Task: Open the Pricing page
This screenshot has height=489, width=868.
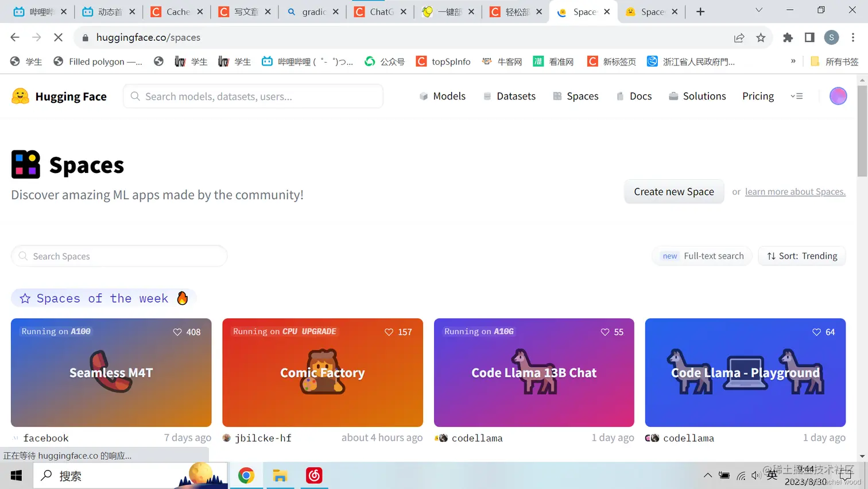Action: (x=758, y=96)
